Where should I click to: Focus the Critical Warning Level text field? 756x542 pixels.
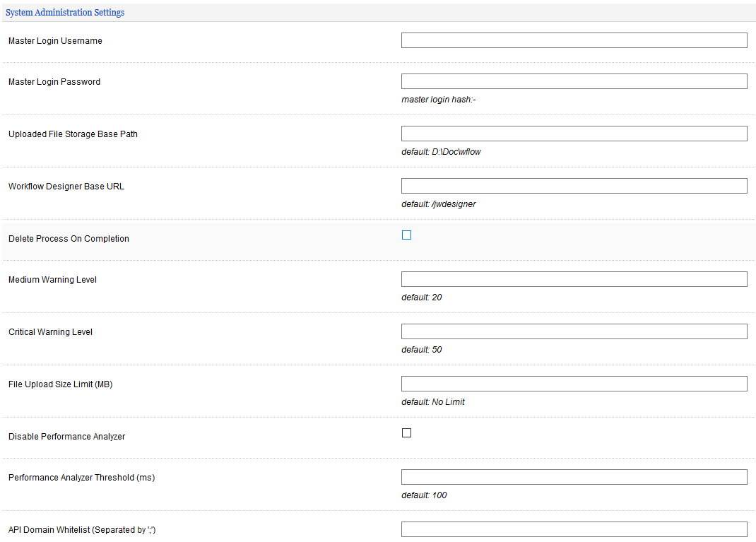point(574,331)
